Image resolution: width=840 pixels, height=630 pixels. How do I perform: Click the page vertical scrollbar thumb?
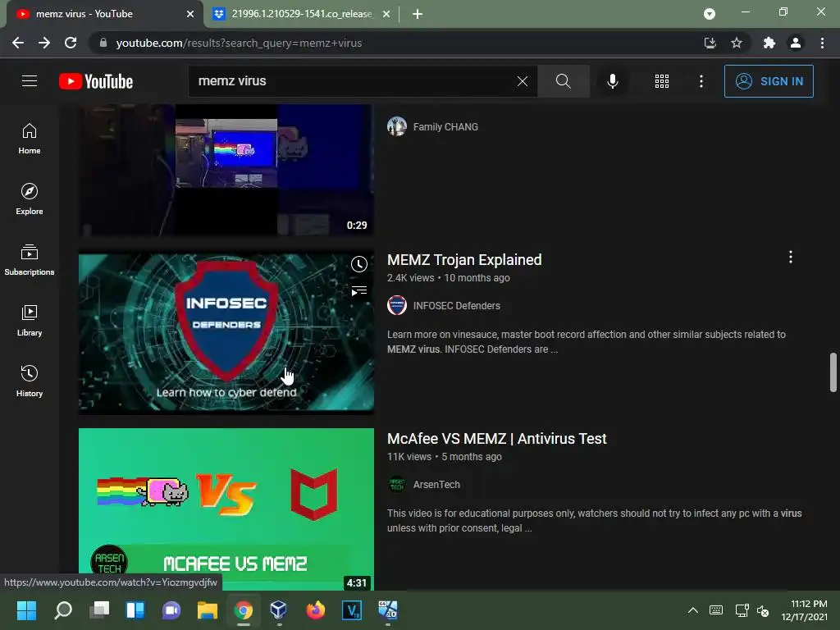[833, 372]
